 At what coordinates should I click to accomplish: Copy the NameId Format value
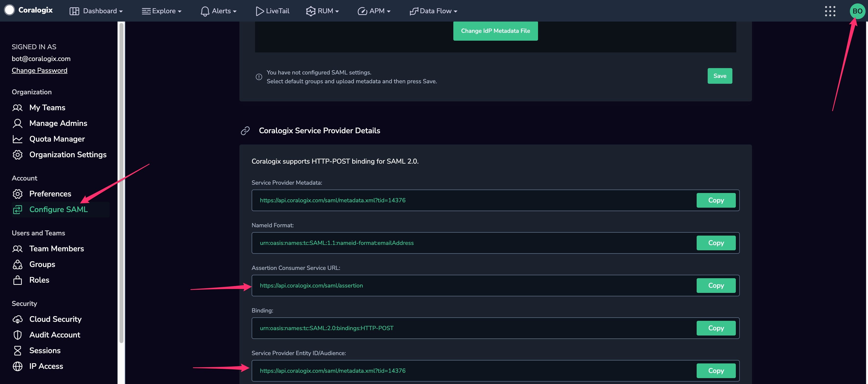pos(716,243)
